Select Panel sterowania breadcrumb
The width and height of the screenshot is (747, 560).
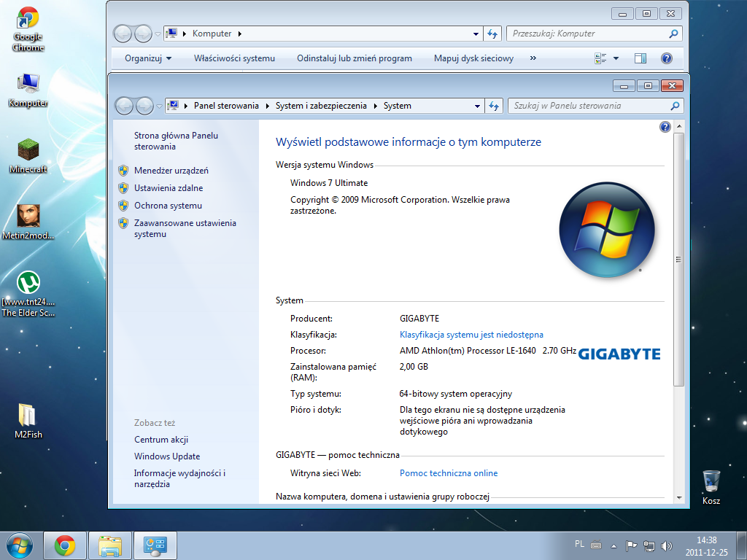coord(226,106)
